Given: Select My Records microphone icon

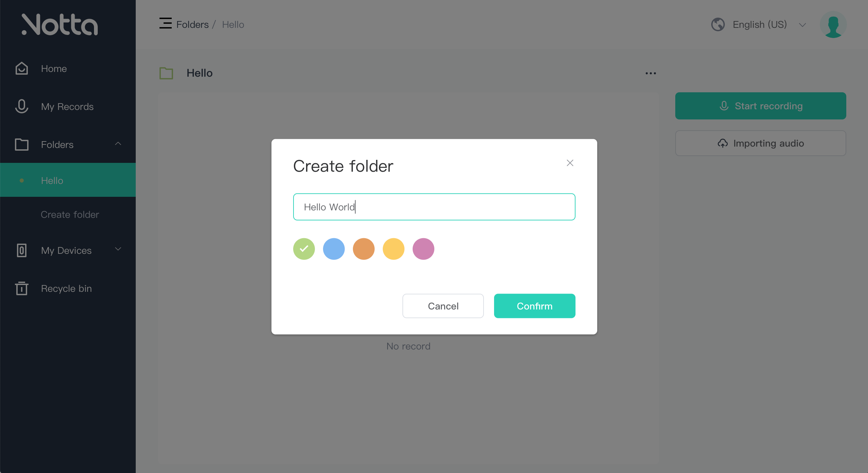Looking at the screenshot, I should (x=21, y=106).
